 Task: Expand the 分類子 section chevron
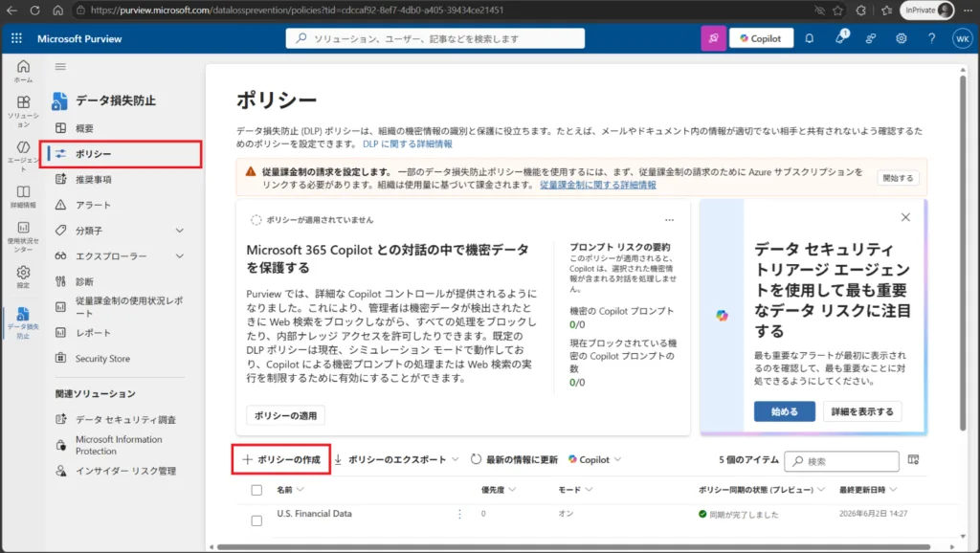[x=179, y=231]
